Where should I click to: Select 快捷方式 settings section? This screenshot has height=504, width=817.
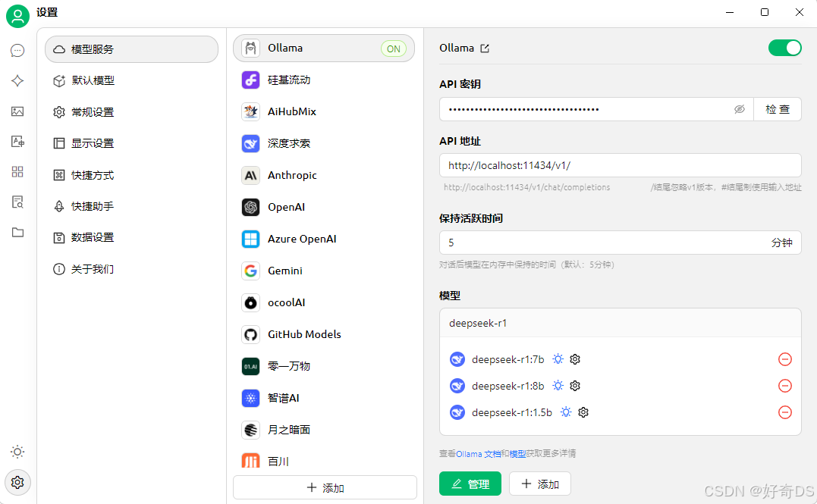point(132,175)
